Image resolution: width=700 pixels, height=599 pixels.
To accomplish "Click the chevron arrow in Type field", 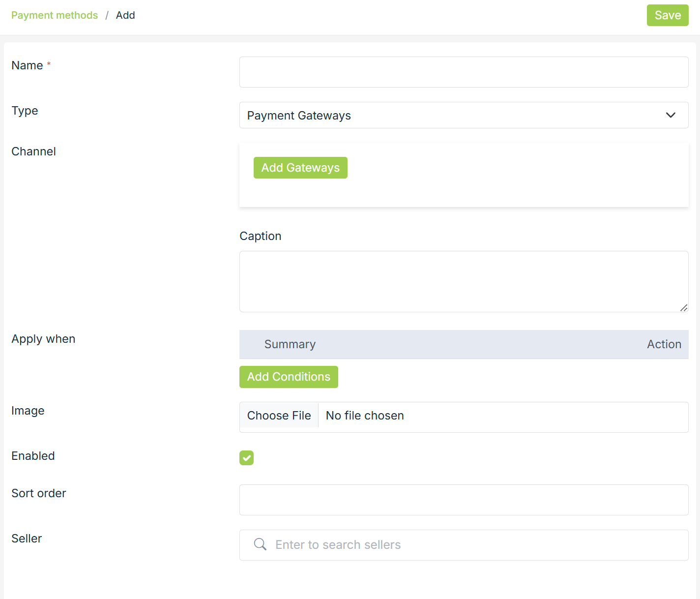I will click(671, 115).
